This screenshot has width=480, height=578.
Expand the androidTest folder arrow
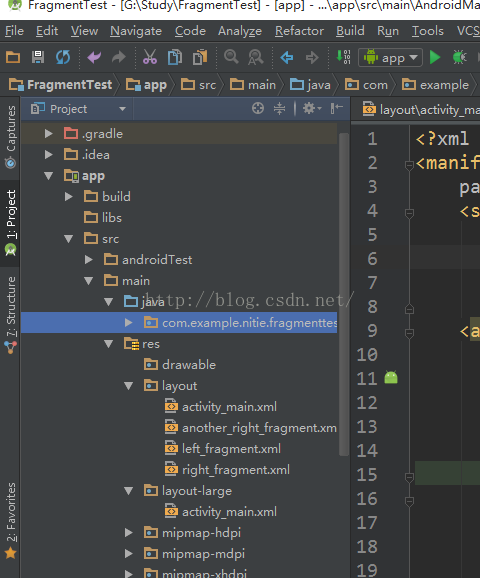pyautogui.click(x=88, y=260)
